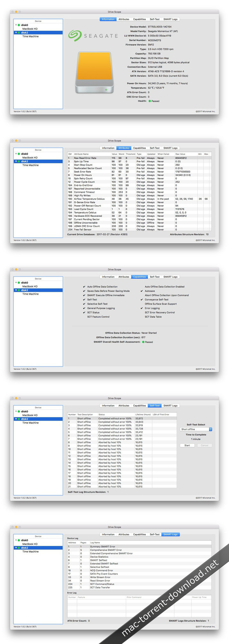Viewport: 229px width, 644px height.
Task: Sort by the Lifetime (Hours) column header
Action: [143, 415]
